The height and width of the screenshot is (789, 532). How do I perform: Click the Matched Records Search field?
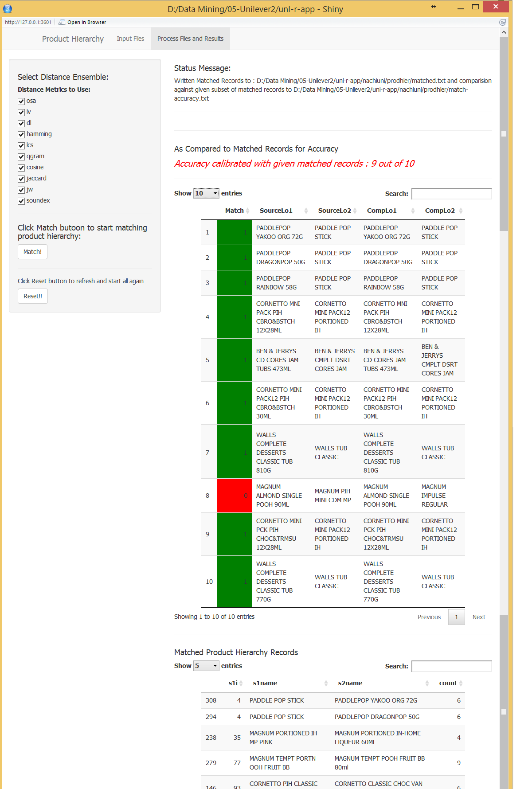coord(452,666)
